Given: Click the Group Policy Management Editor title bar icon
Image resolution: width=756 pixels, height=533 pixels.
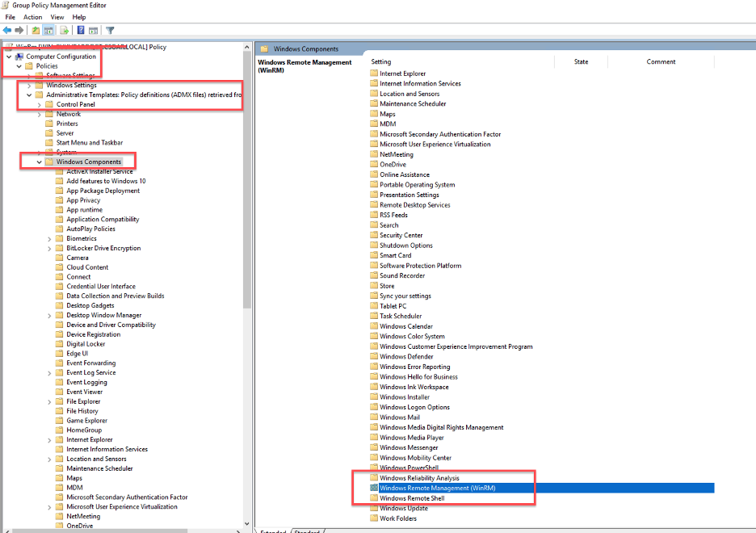Looking at the screenshot, I should coord(6,6).
